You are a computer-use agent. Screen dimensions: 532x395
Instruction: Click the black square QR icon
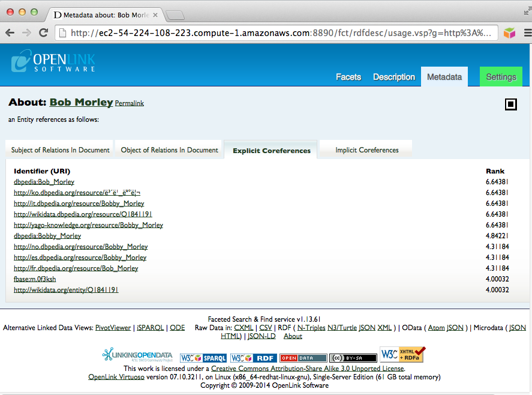coord(510,104)
